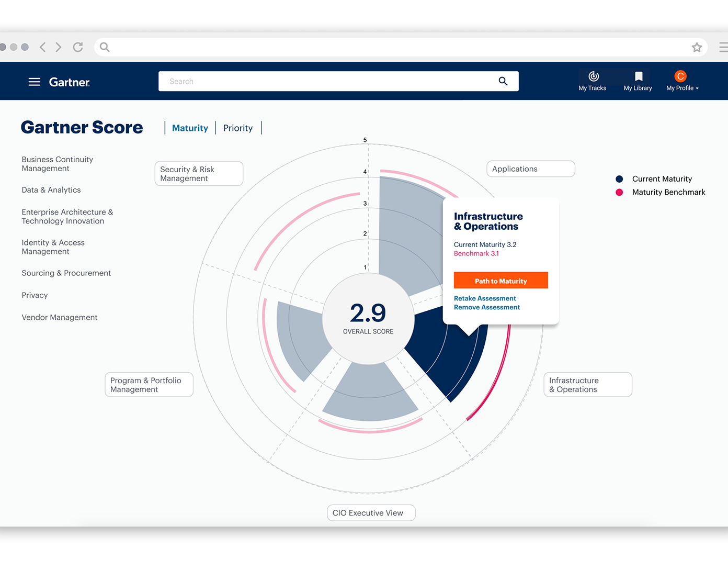728x570 pixels.
Task: Open the browser menu icon
Action: tap(723, 48)
